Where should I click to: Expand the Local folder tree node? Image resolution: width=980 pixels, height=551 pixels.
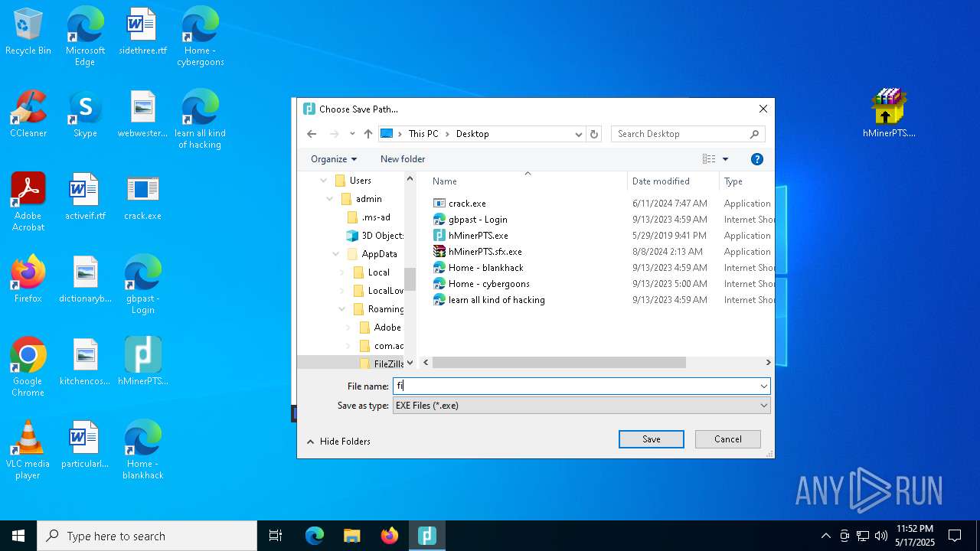342,272
